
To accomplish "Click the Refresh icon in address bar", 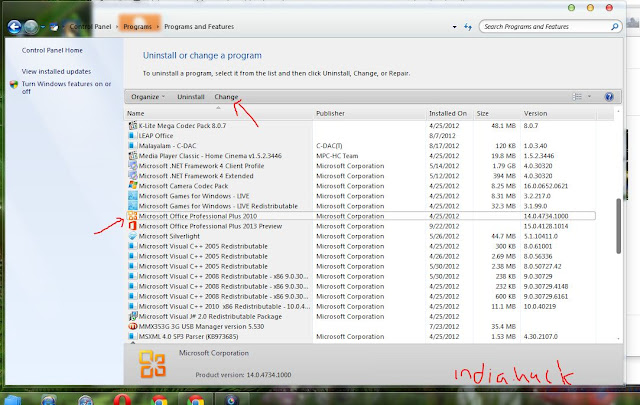I will tap(468, 27).
